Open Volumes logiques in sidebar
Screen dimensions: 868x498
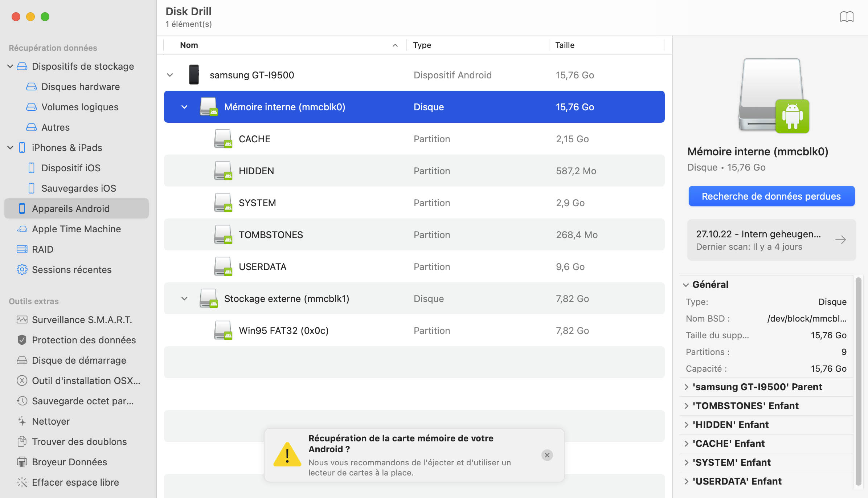coord(77,107)
